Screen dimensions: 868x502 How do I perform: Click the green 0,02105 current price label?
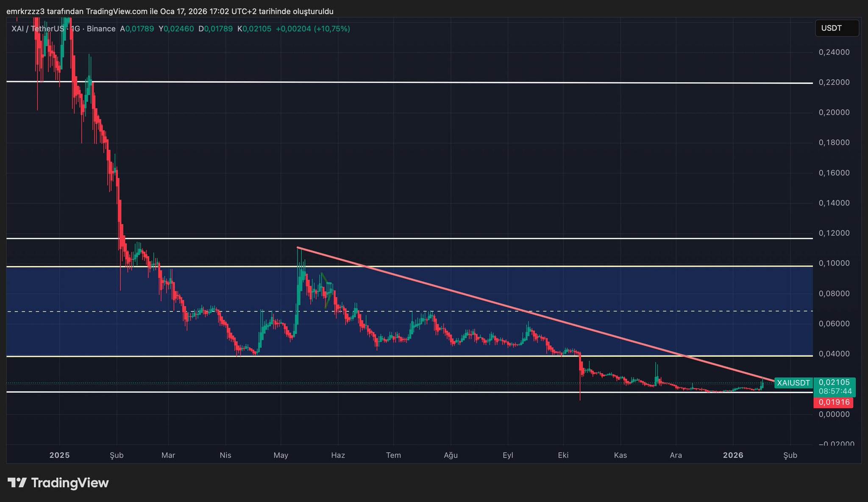(x=834, y=383)
